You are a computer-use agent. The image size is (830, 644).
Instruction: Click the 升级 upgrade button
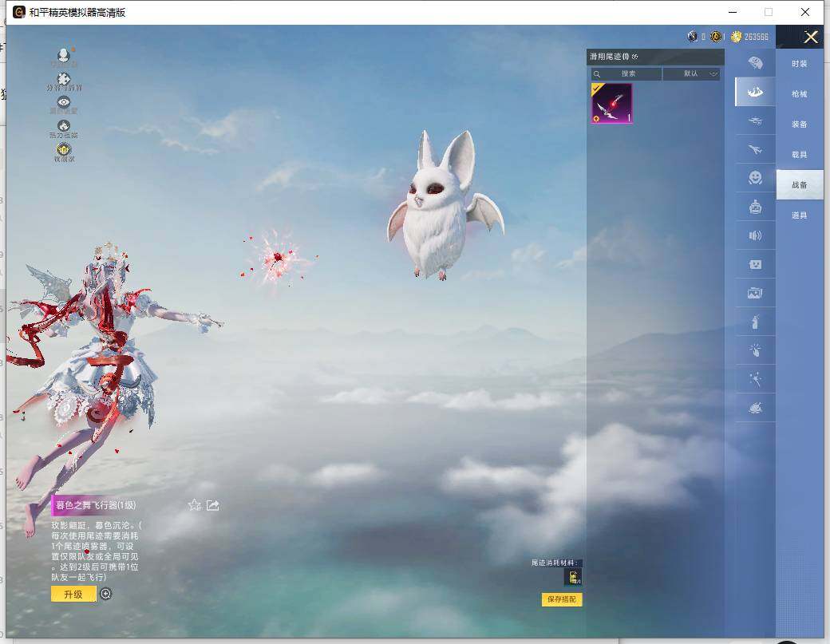click(x=73, y=595)
